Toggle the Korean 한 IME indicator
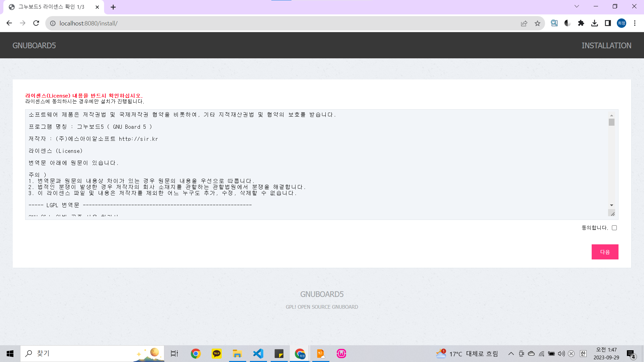Screen dimensions: 644x362 click(583, 354)
